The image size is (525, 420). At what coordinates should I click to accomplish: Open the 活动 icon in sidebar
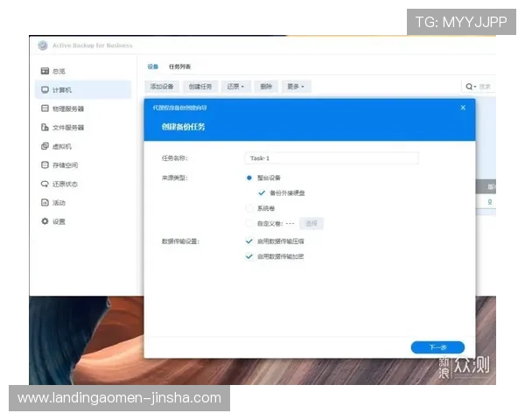pyautogui.click(x=45, y=203)
